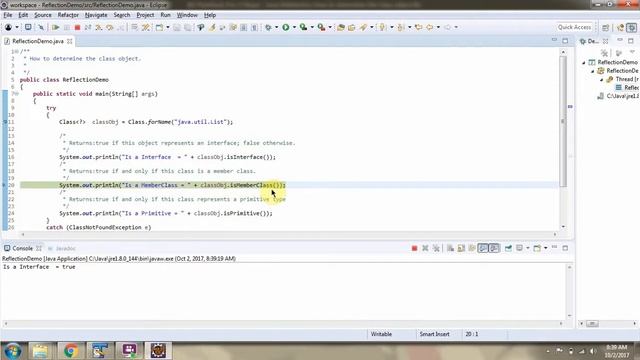Open the Run button dropdown arrow

coord(294,27)
